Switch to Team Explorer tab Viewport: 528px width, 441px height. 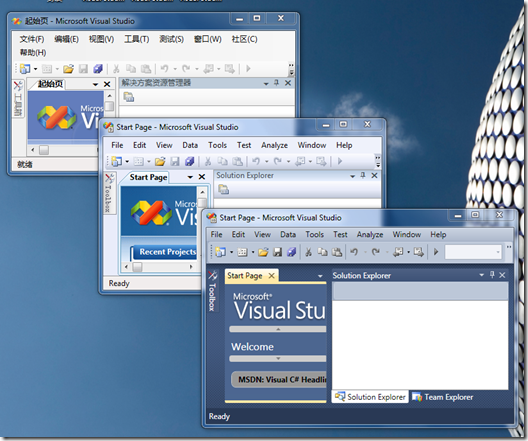click(x=443, y=397)
